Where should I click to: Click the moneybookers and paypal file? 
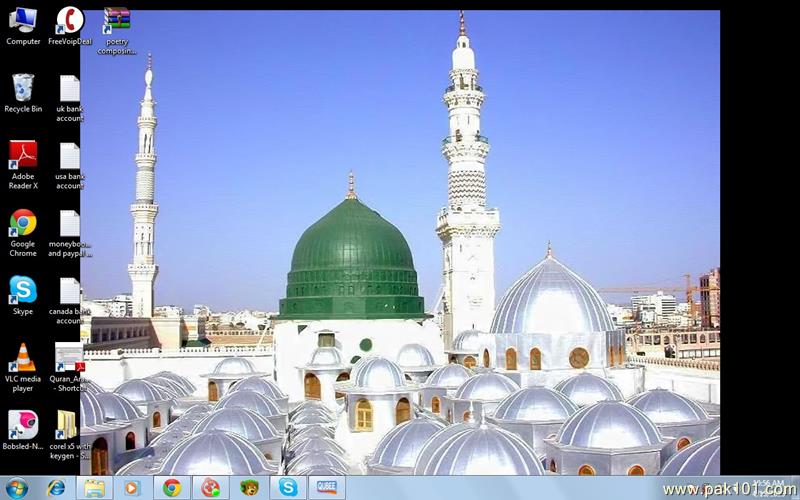pos(69,223)
